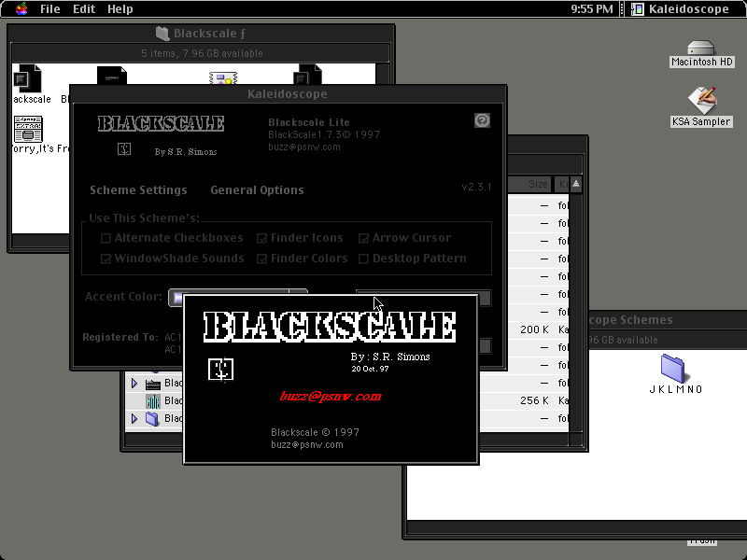This screenshot has height=560, width=747.
Task: Click 'Blackscale © 1997' text in splash
Action: [315, 432]
